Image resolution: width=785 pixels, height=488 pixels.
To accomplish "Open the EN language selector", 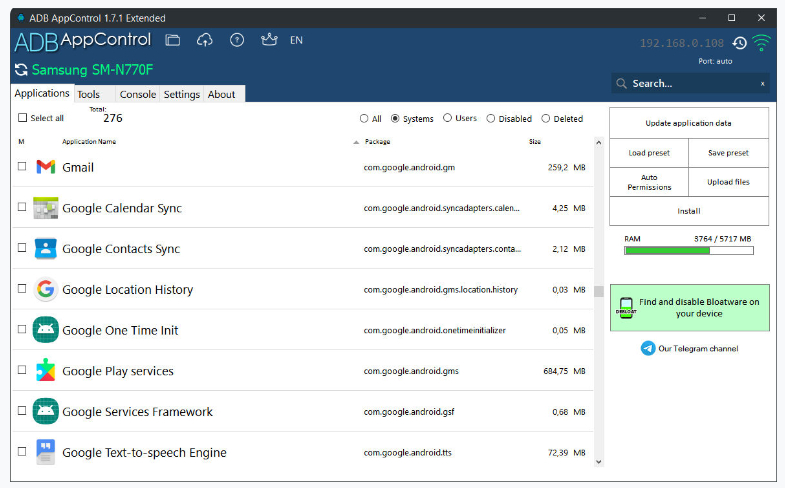I will (x=296, y=40).
